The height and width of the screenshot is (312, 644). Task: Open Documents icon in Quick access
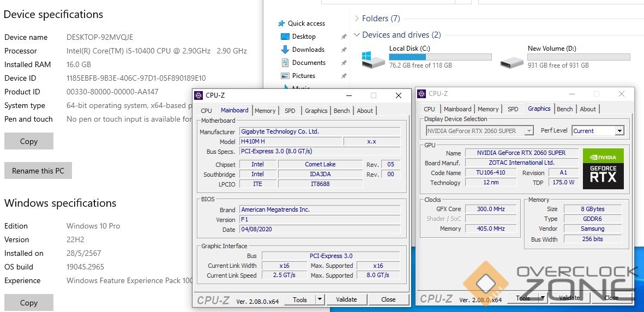coord(285,63)
